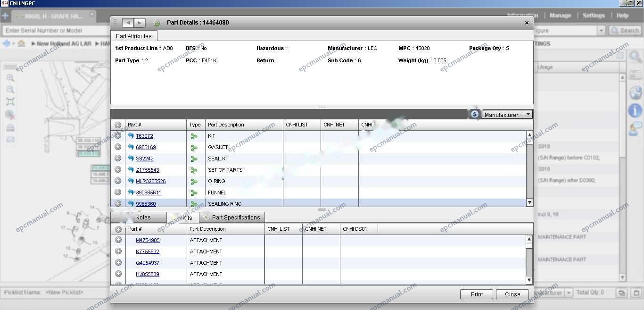This screenshot has width=644, height=310.
Task: Click blue info icon in right sidebar
Action: 635,110
